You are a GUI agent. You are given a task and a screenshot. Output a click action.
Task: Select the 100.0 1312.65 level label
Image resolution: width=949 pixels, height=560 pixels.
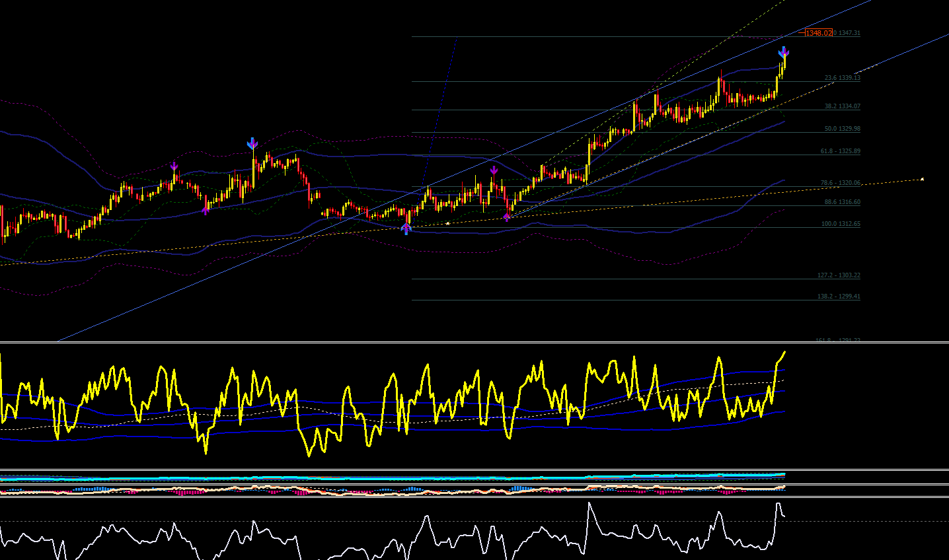coord(841,224)
